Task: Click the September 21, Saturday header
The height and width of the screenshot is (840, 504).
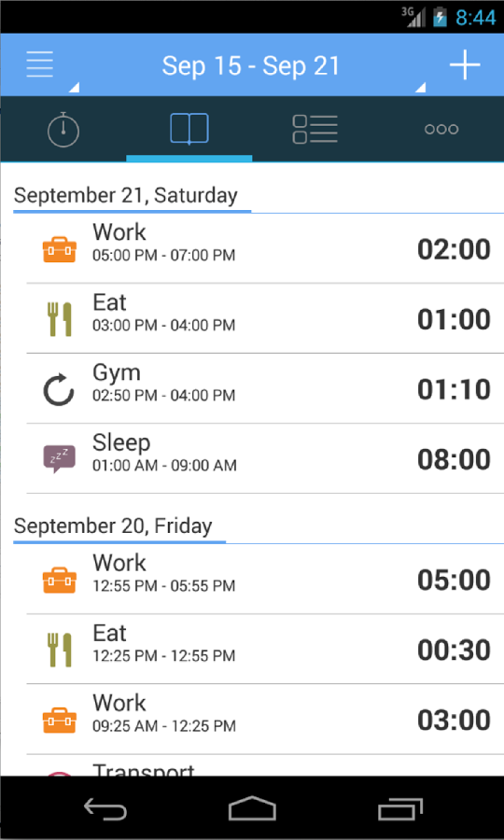Action: (x=125, y=196)
